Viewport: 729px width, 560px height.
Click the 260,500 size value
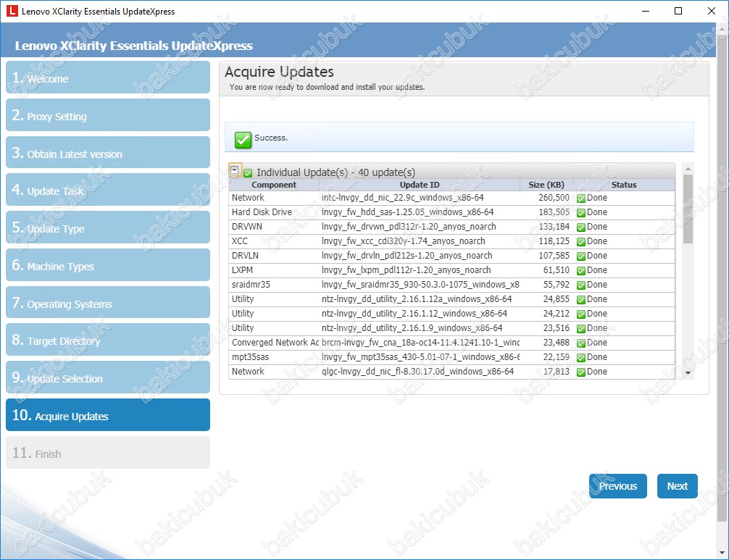(554, 198)
